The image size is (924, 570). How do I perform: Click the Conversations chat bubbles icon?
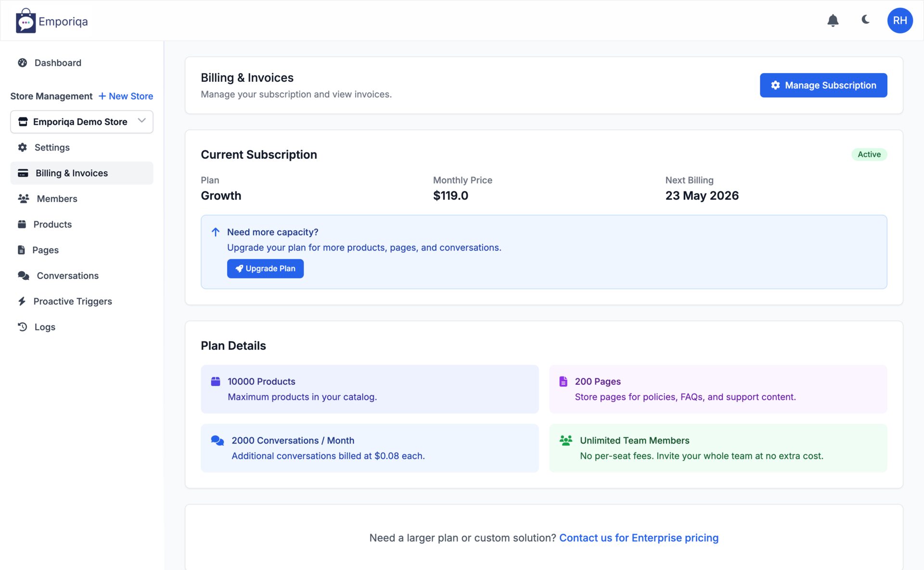24,276
